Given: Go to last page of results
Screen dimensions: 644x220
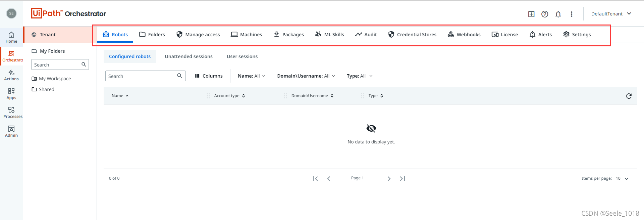Looking at the screenshot, I should (402, 178).
